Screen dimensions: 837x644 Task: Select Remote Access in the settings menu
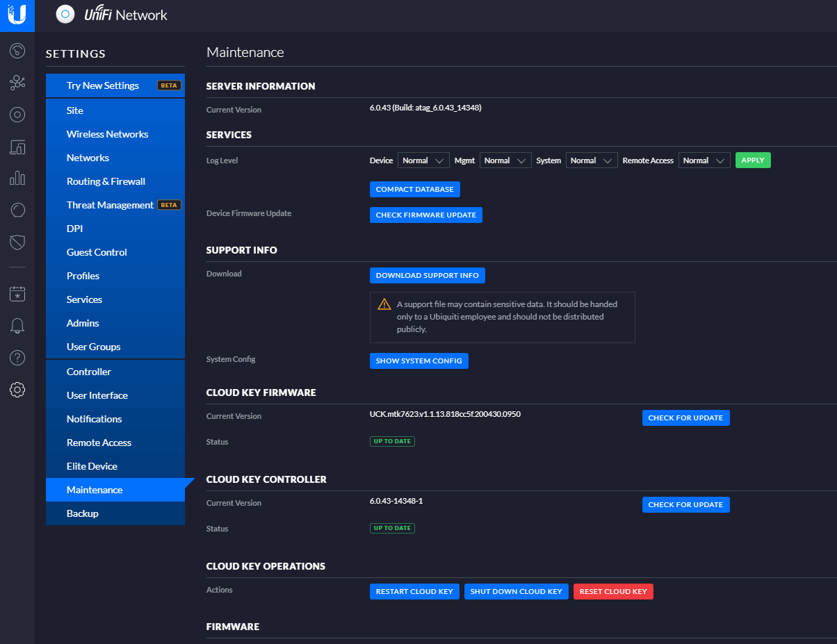pyautogui.click(x=115, y=443)
